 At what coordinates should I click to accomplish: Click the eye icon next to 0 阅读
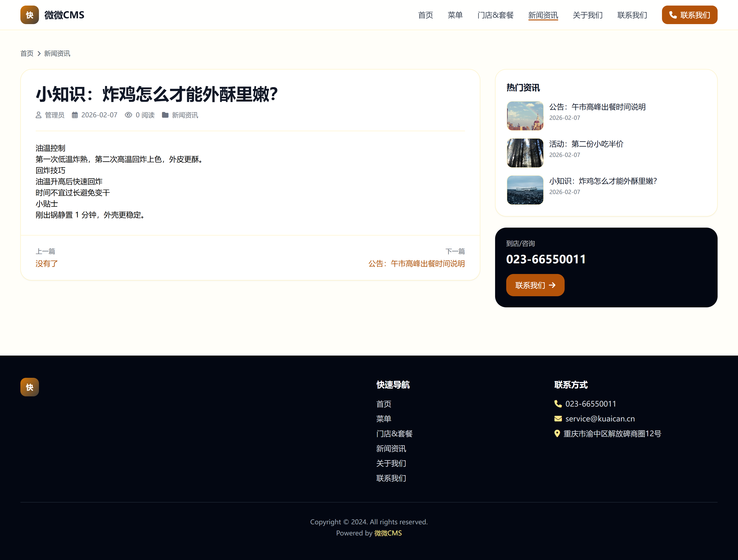coord(128,115)
